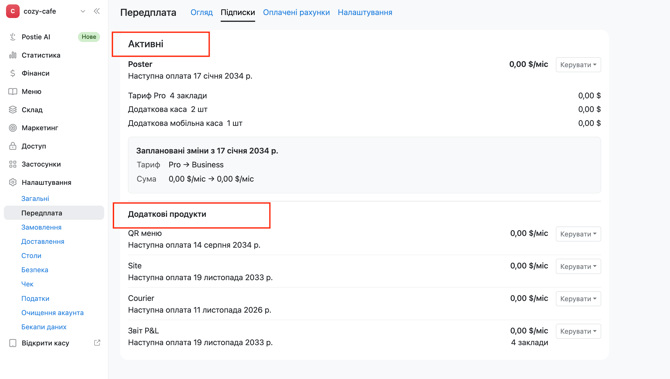The height and width of the screenshot is (379, 670).
Task: Click the Courier product name
Action: point(141,298)
